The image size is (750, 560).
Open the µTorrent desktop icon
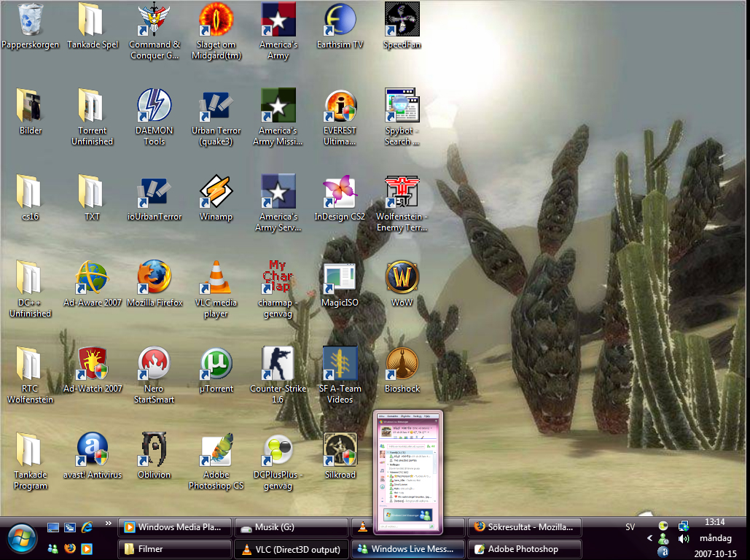point(216,364)
